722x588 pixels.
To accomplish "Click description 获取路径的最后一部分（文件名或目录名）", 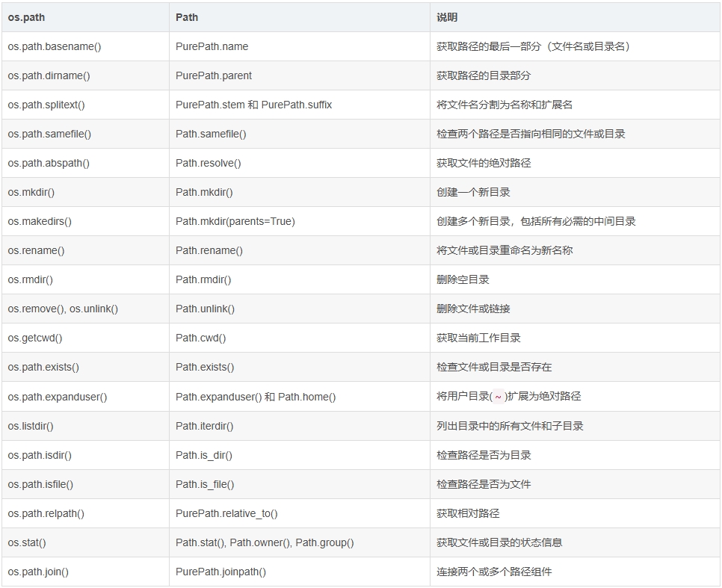I will tap(533, 46).
